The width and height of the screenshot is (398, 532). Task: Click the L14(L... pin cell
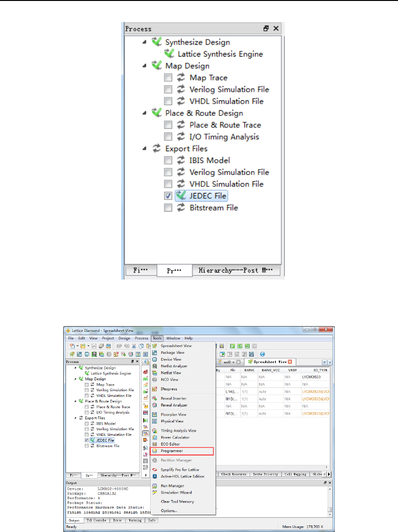pyautogui.click(x=232, y=392)
